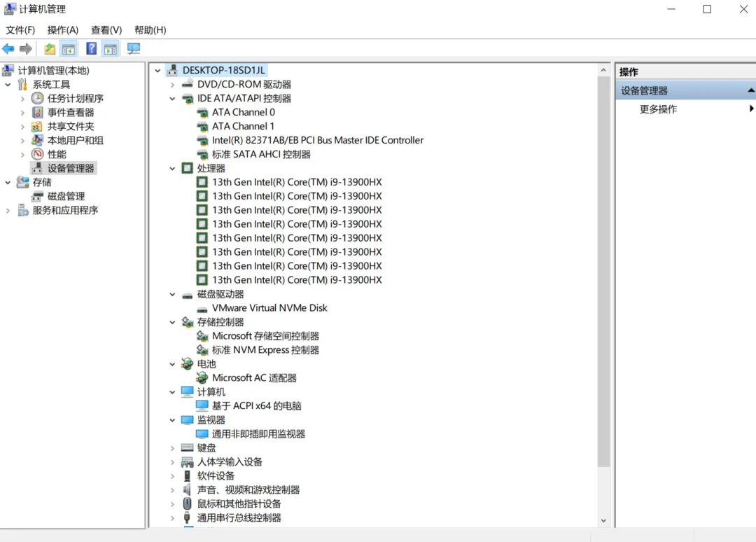
Task: Open the 查看(V) menu
Action: tap(106, 30)
